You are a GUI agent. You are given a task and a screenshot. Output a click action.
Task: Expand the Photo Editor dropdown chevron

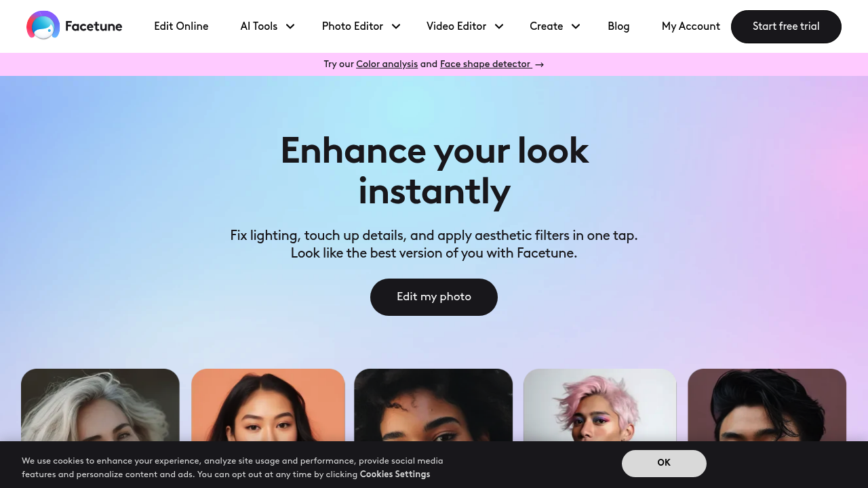(x=396, y=26)
